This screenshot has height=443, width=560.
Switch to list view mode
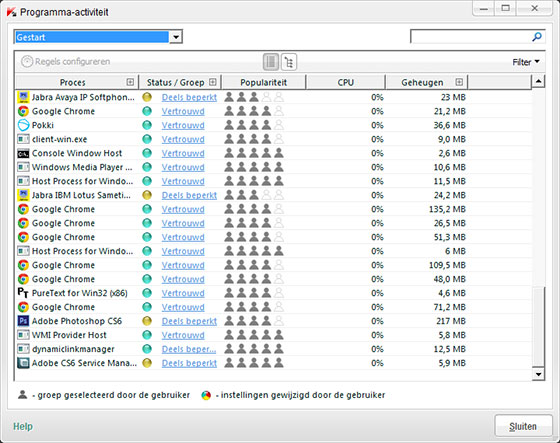[x=271, y=62]
